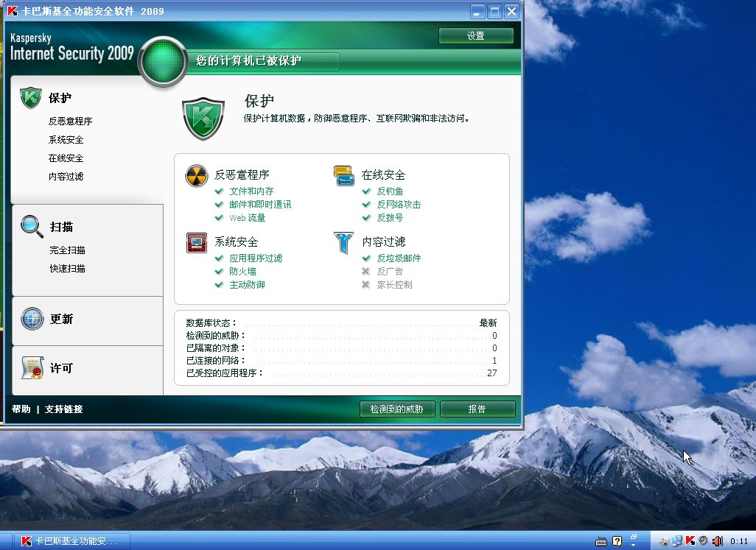
Task: Select 反恶意程序 in the sidebar list
Action: point(70,121)
